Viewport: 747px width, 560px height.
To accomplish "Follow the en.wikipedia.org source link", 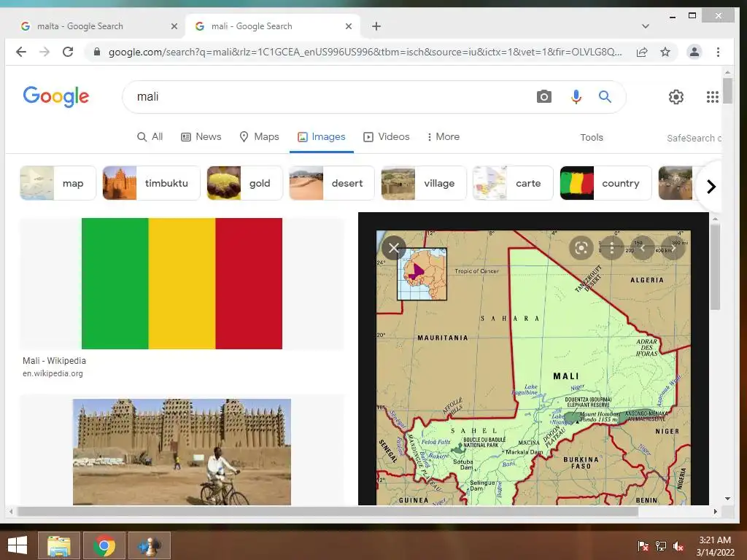I will 53,373.
